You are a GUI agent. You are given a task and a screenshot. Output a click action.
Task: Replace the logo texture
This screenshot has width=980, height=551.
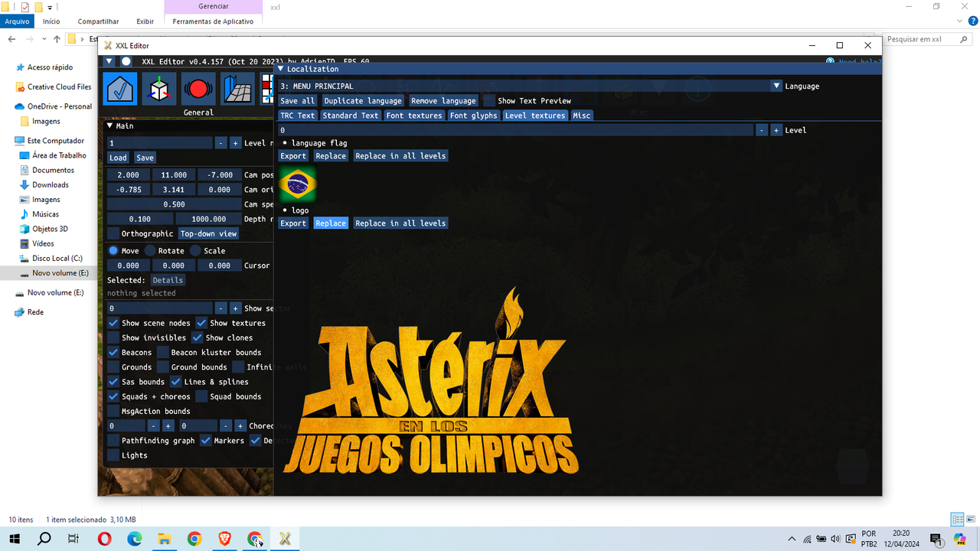331,223
